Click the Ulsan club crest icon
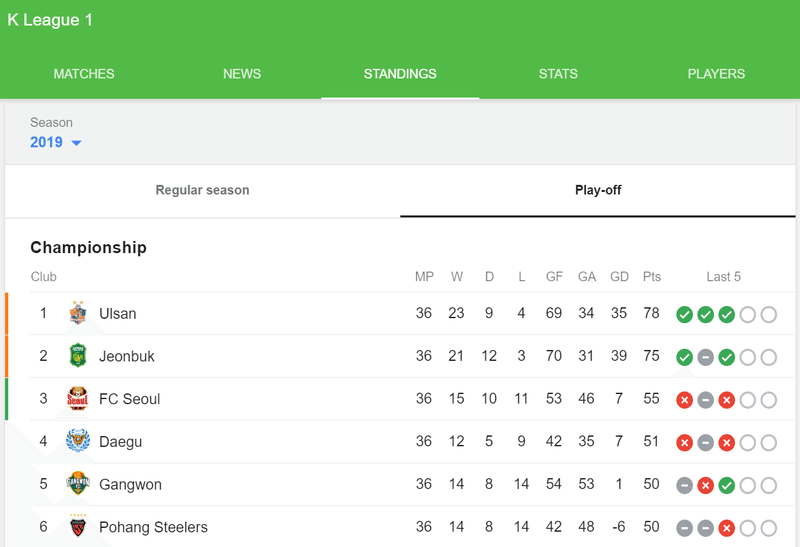This screenshot has width=800, height=547. (78, 313)
